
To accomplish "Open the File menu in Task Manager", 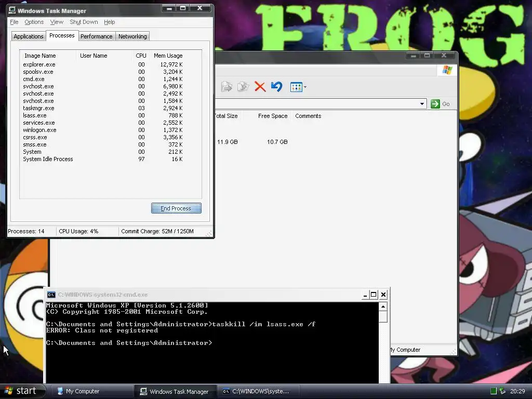I will pyautogui.click(x=14, y=22).
